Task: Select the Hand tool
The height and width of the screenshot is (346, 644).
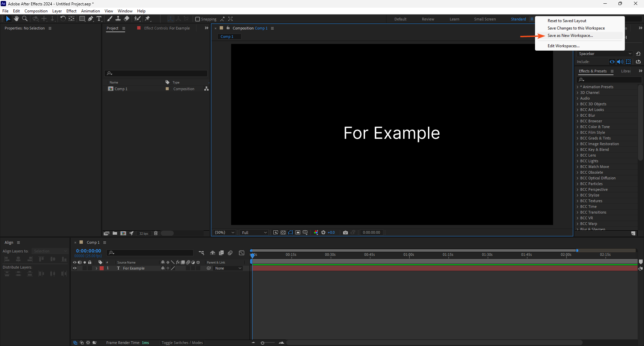Action: [16, 19]
